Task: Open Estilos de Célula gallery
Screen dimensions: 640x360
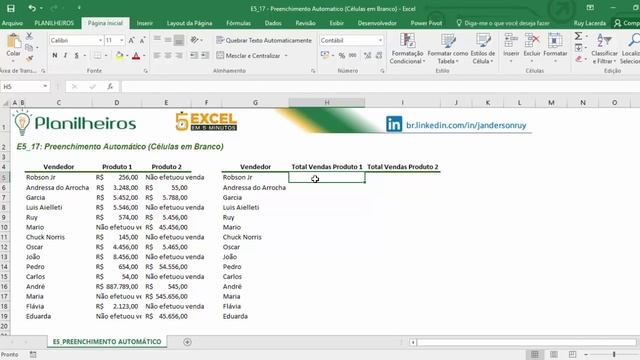Action: (x=483, y=49)
